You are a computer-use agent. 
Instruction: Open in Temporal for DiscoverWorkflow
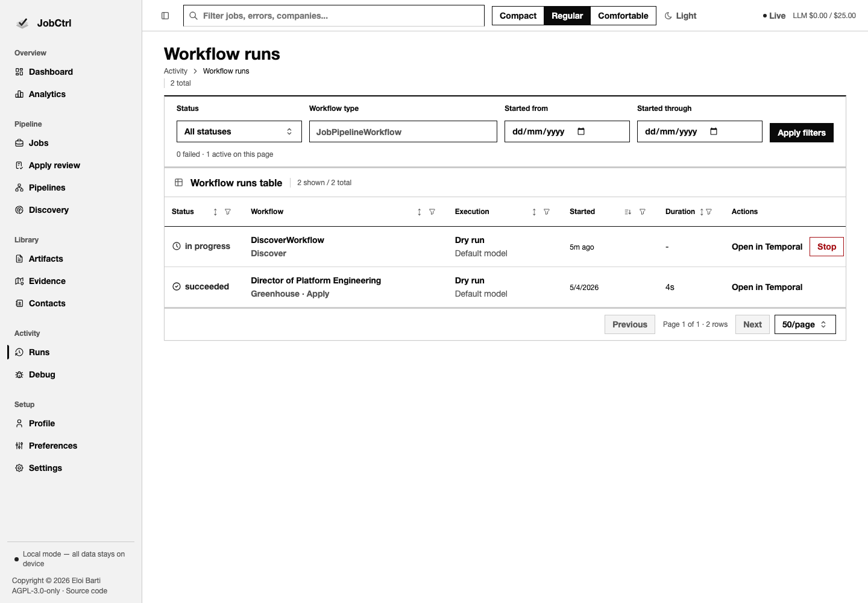pos(767,247)
